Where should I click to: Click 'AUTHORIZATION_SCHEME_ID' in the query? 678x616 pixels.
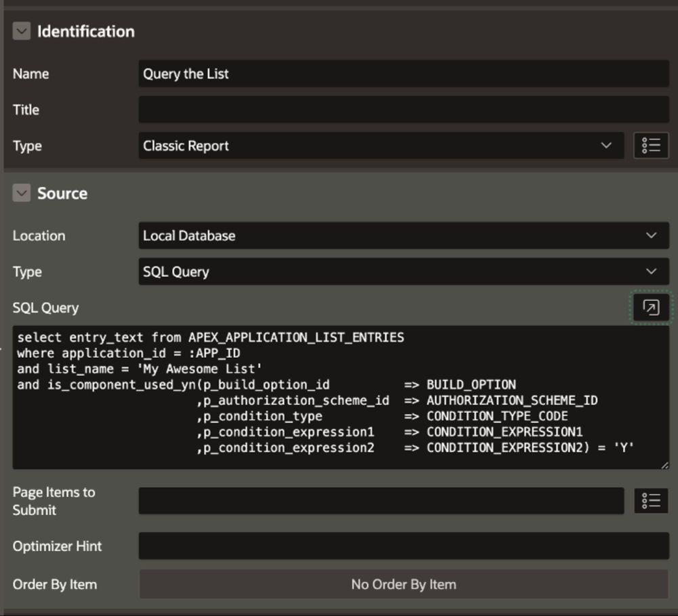tap(512, 401)
